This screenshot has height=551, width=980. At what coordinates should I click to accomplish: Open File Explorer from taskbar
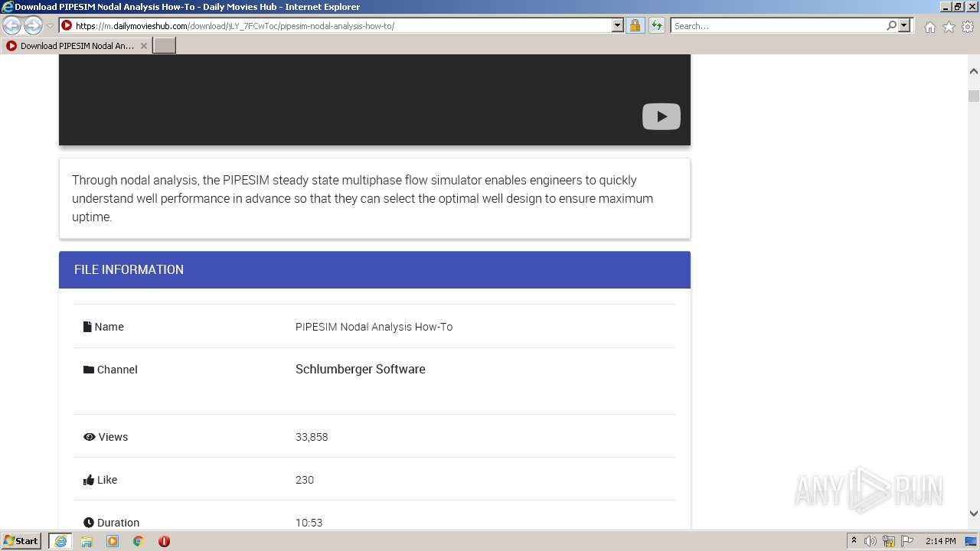tap(87, 541)
